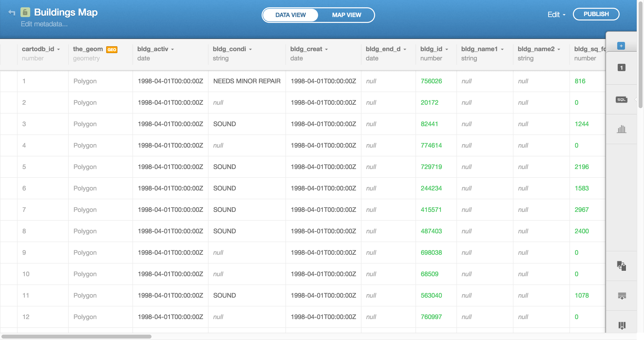Click the add row icon

point(622,296)
